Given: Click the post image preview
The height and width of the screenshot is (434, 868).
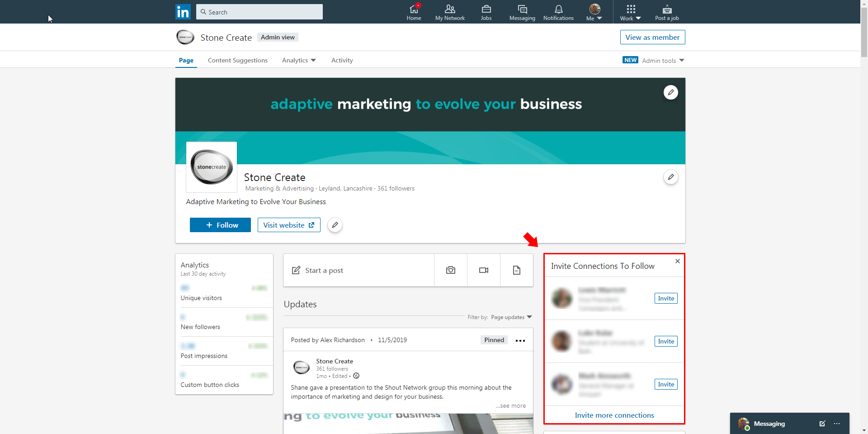Looking at the screenshot, I should [408, 423].
